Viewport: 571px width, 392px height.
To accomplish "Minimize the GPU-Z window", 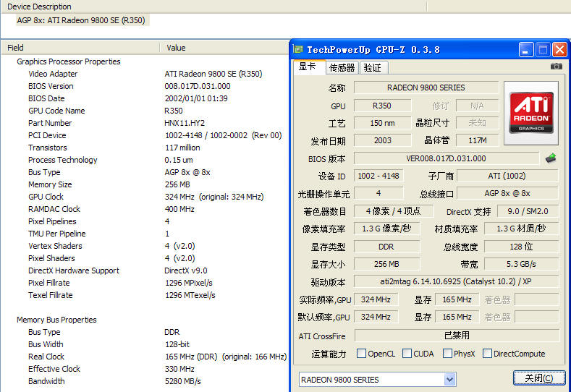I will coord(526,50).
